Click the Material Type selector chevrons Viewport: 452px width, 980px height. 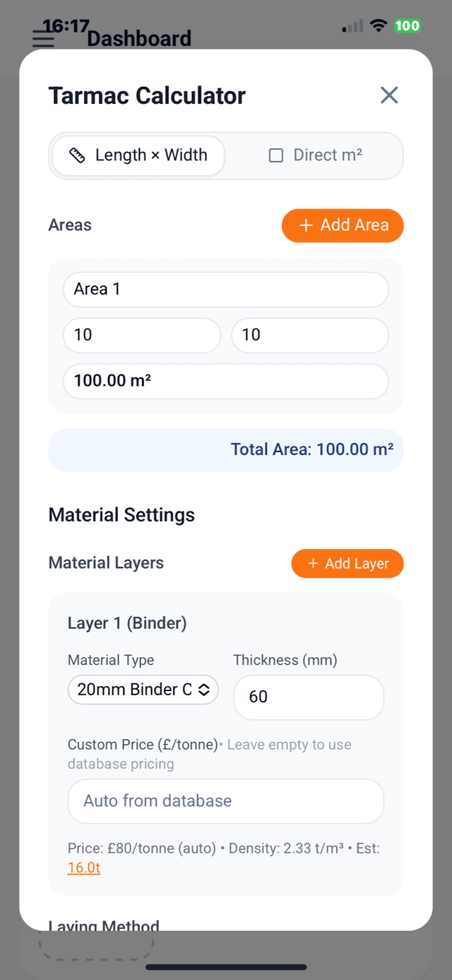(x=206, y=689)
